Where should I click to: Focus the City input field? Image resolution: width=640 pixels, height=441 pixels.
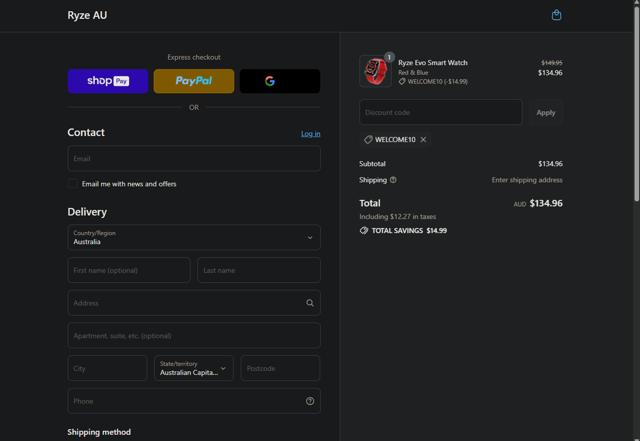[x=107, y=368]
